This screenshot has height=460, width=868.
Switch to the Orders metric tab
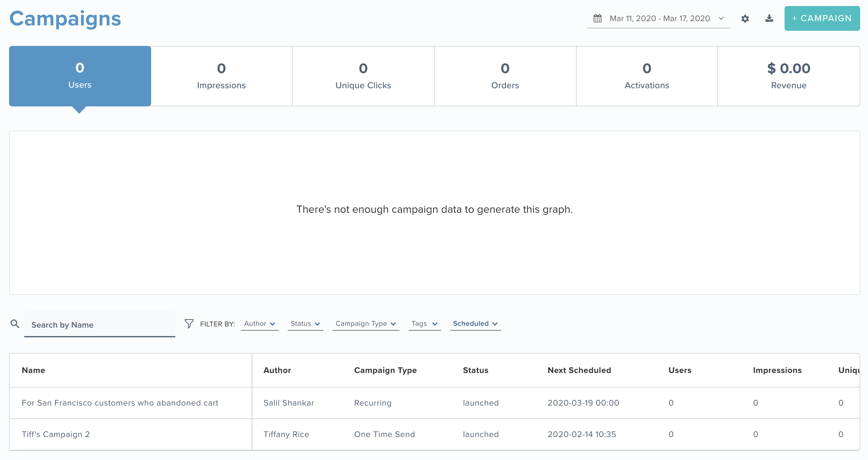505,76
